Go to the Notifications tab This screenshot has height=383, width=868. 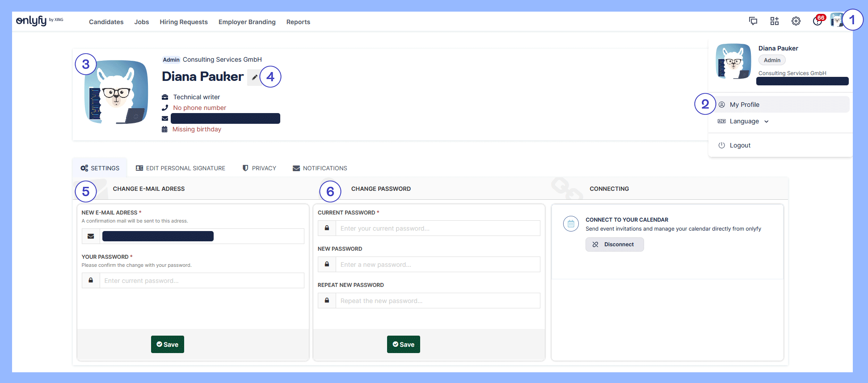[x=320, y=168]
